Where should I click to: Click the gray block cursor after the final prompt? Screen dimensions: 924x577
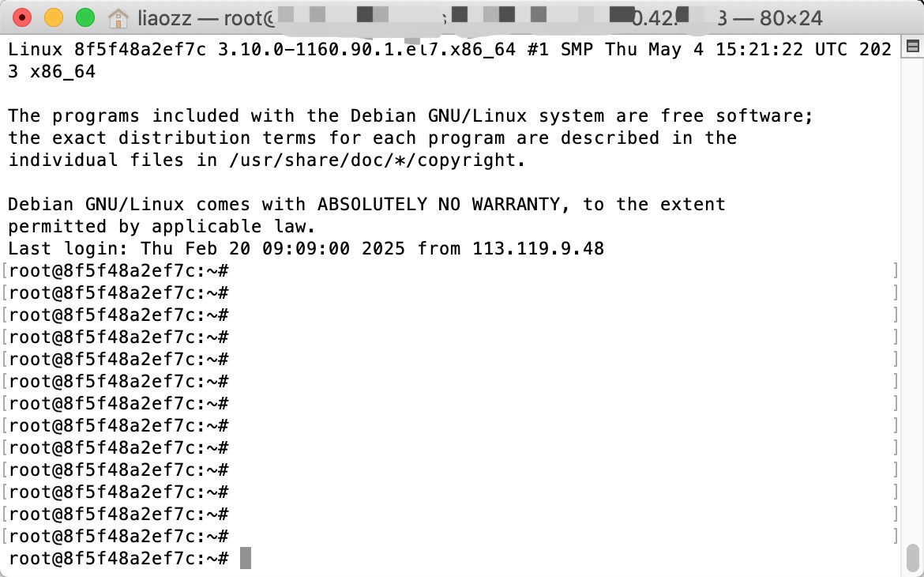pos(246,558)
